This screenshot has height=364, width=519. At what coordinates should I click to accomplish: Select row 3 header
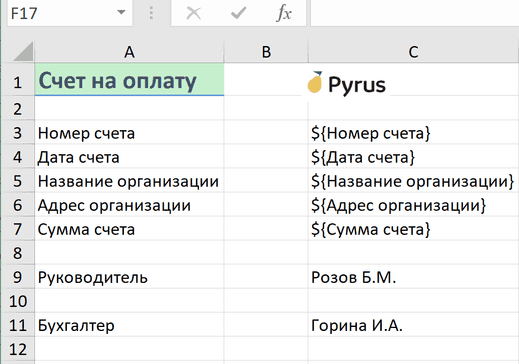click(x=18, y=132)
